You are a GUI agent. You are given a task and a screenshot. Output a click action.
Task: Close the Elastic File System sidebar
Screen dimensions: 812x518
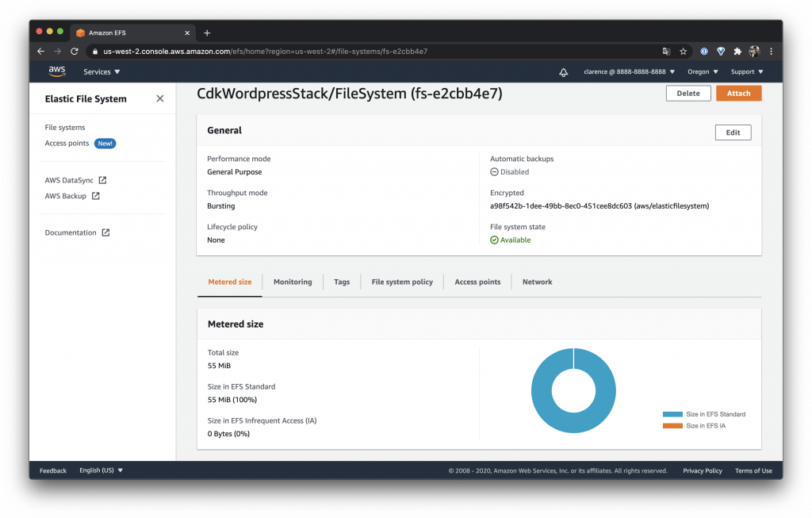[x=160, y=98]
